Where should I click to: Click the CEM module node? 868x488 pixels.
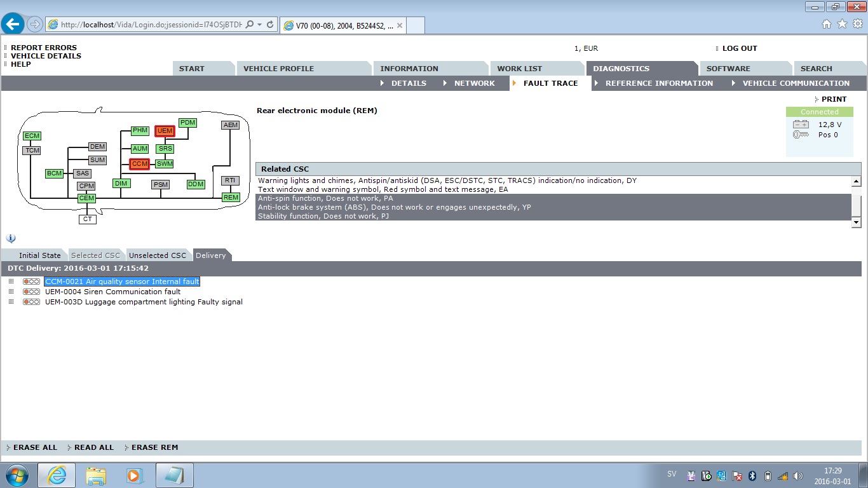coord(86,198)
